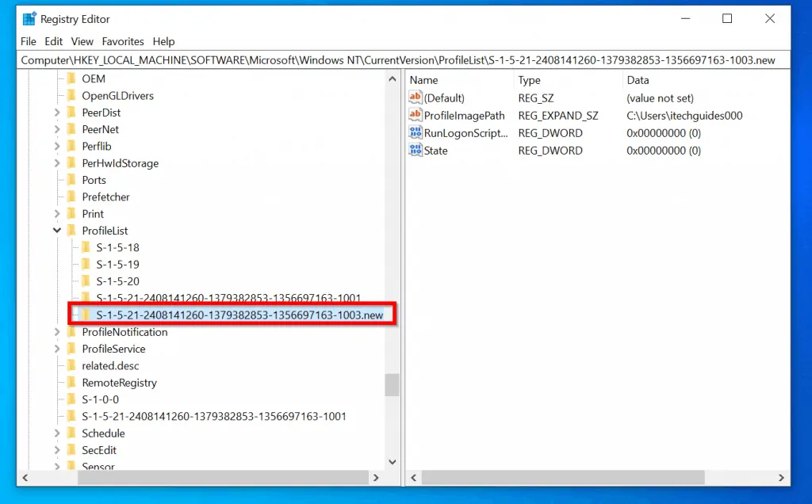
Task: Click the Registry Editor app icon in title bar
Action: click(x=29, y=18)
